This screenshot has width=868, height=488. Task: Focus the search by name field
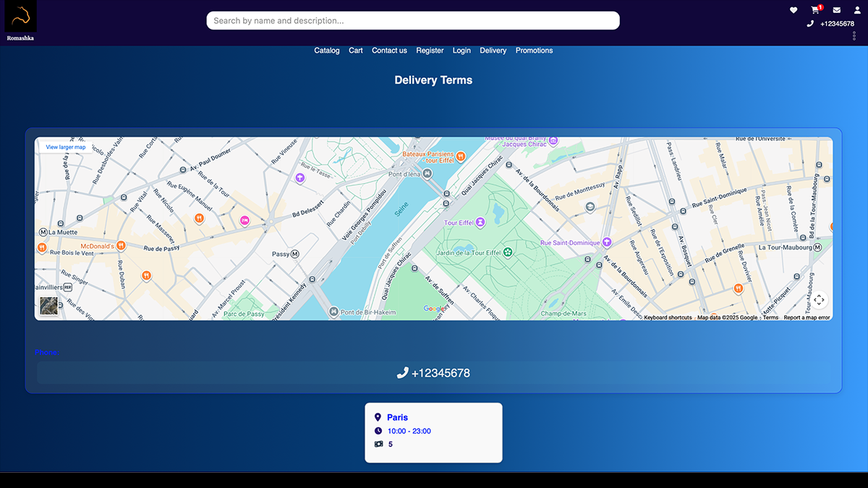point(413,21)
